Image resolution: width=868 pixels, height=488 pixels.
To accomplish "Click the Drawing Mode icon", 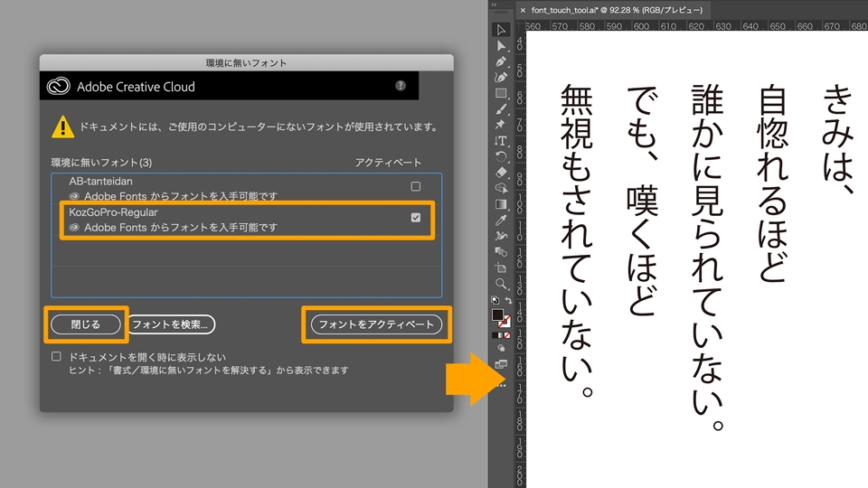I will [501, 349].
